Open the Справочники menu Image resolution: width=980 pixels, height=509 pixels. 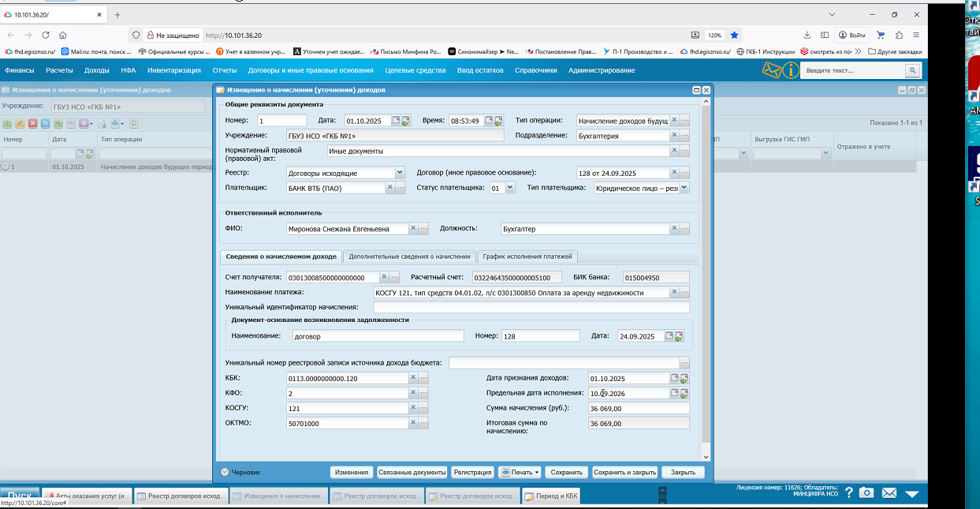[x=535, y=70]
